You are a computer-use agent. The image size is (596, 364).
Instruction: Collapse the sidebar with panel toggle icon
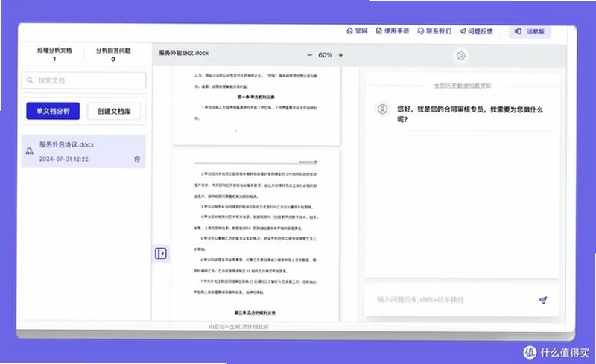coord(161,253)
